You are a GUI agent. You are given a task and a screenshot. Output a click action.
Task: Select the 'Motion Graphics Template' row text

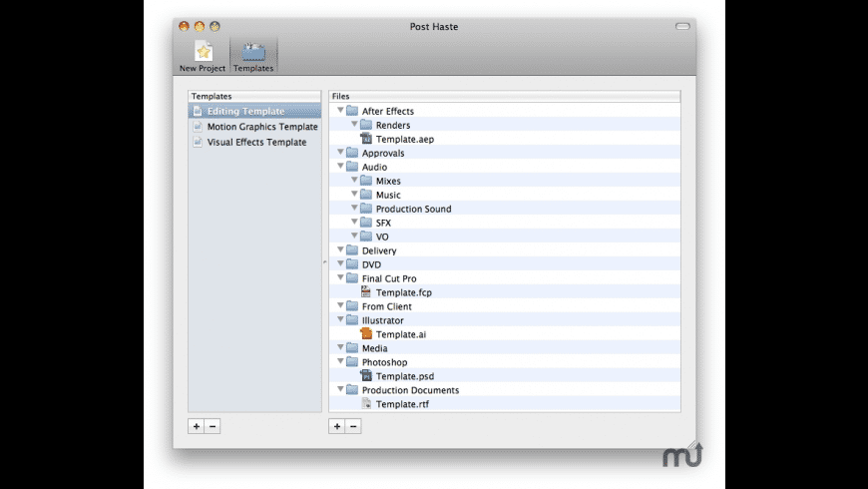[262, 127]
